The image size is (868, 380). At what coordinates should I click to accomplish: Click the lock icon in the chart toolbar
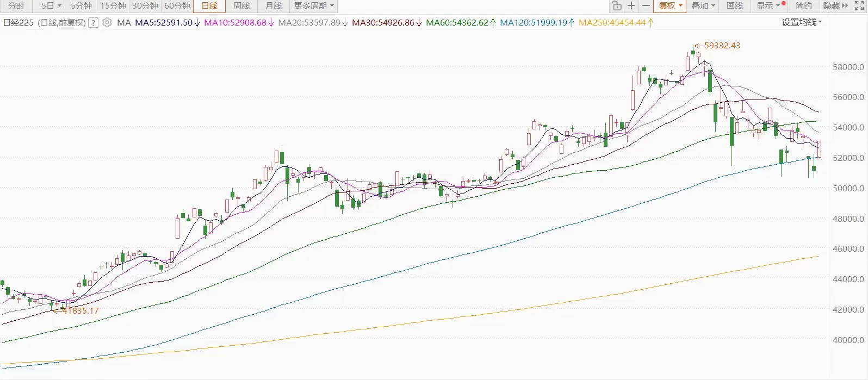(617, 6)
